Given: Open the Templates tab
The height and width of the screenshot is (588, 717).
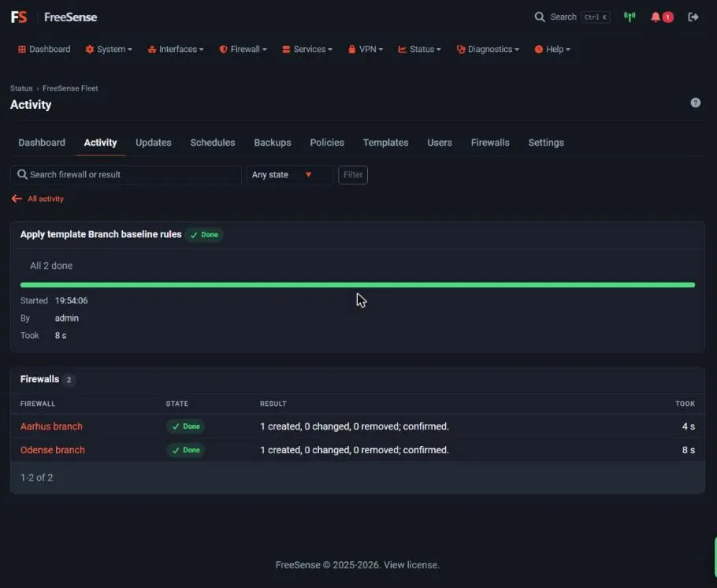Looking at the screenshot, I should pyautogui.click(x=385, y=143).
